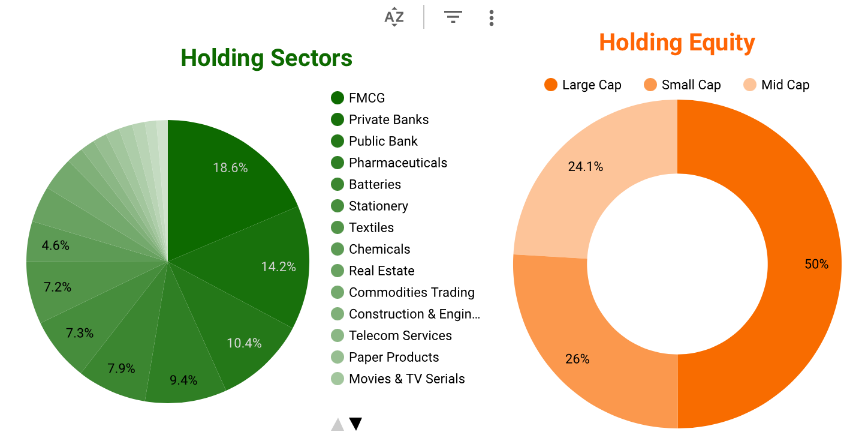Open the filter icon in chart toolbar
Screen dimensions: 868x444
pyautogui.click(x=453, y=17)
